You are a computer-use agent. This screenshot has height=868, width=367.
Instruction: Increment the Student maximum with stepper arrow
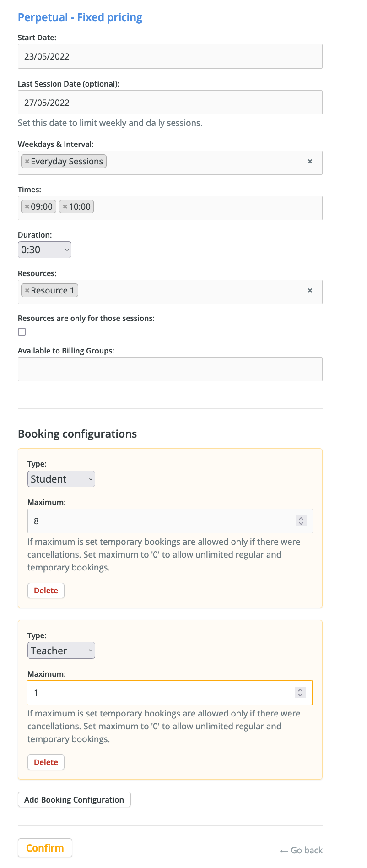click(x=301, y=518)
